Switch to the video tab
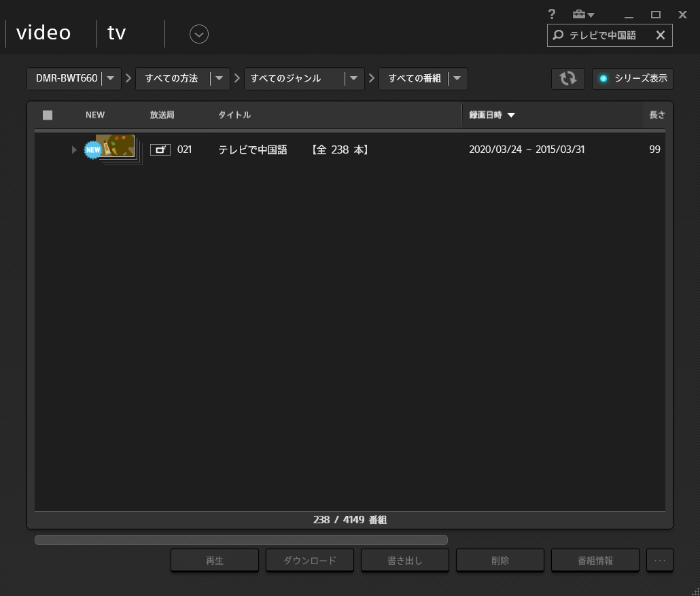The height and width of the screenshot is (596, 700). (43, 33)
